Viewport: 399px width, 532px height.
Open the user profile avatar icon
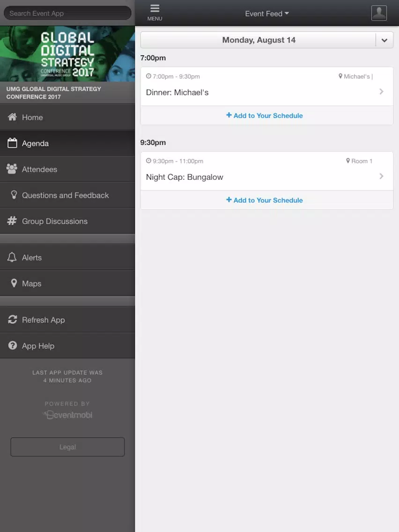tap(379, 13)
